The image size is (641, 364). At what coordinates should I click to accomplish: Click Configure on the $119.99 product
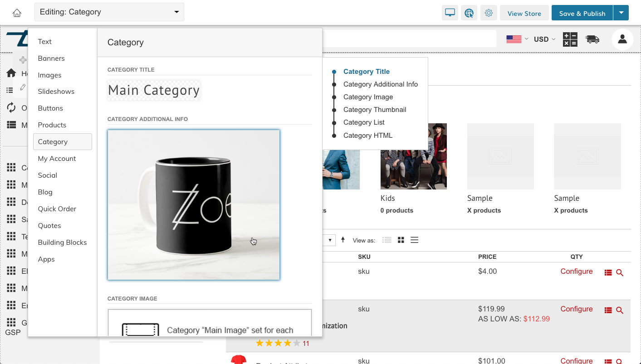(577, 309)
